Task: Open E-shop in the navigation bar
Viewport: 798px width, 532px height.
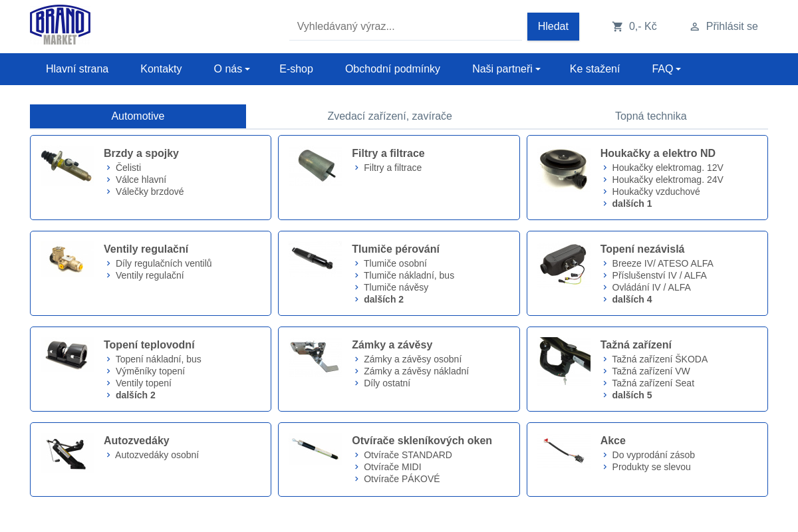Action: pos(296,69)
